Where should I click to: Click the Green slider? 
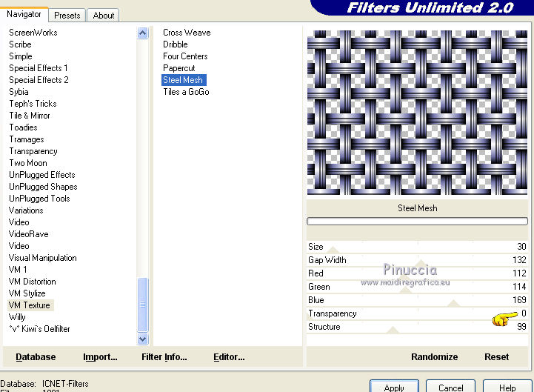point(417,287)
